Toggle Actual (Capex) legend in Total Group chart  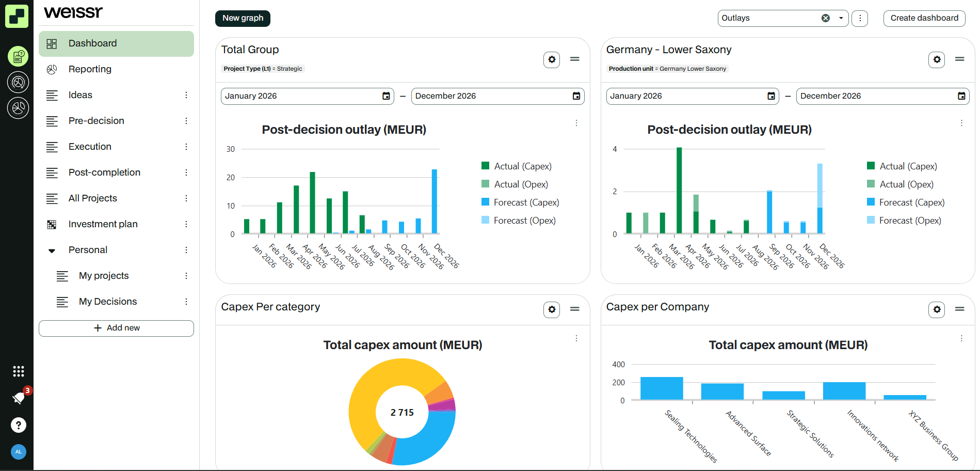coord(517,166)
